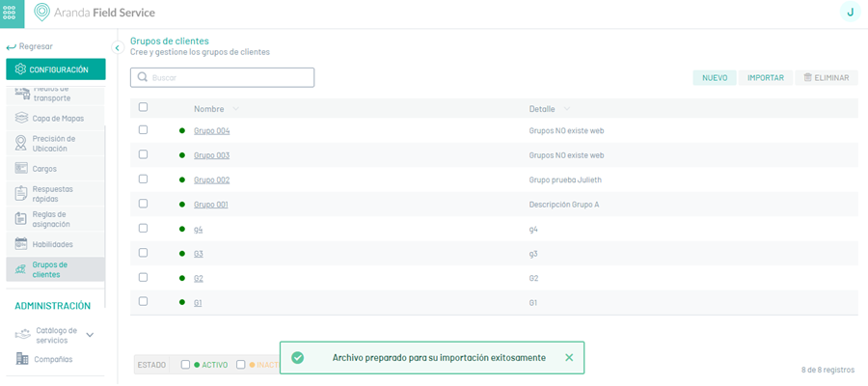Open the Nombre column sort dropdown
Image resolution: width=868 pixels, height=386 pixels.
(x=236, y=109)
